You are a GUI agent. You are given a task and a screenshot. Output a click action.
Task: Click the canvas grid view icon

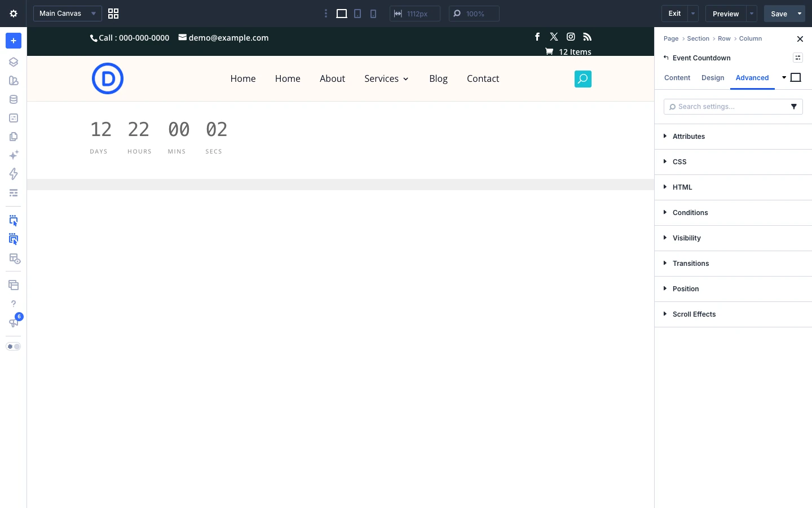[113, 14]
